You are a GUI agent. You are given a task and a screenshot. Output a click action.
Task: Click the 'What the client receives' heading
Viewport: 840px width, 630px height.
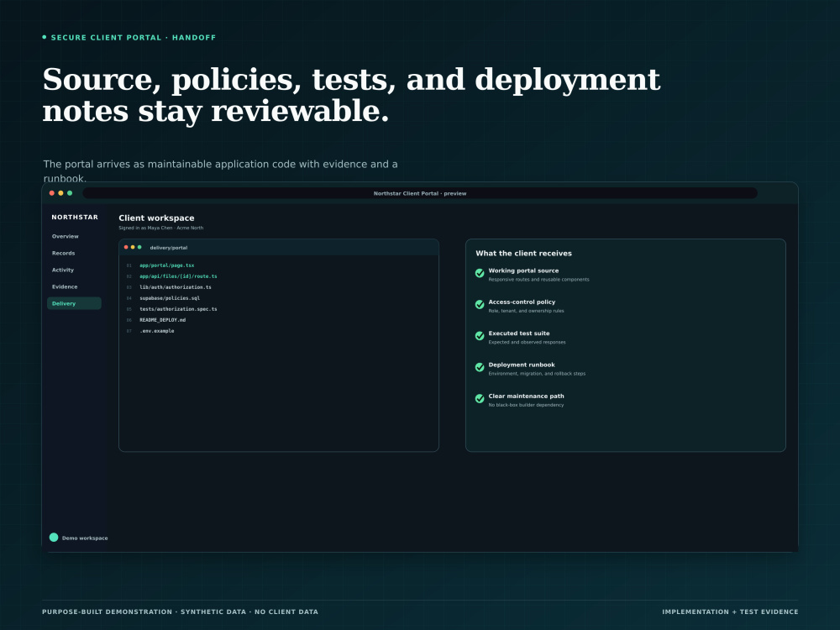(x=523, y=254)
